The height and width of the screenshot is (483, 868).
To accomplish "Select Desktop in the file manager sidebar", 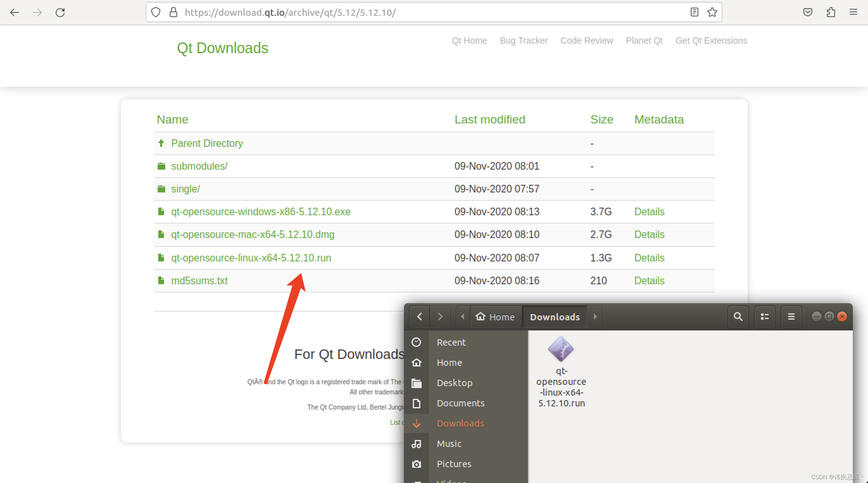I will (455, 383).
